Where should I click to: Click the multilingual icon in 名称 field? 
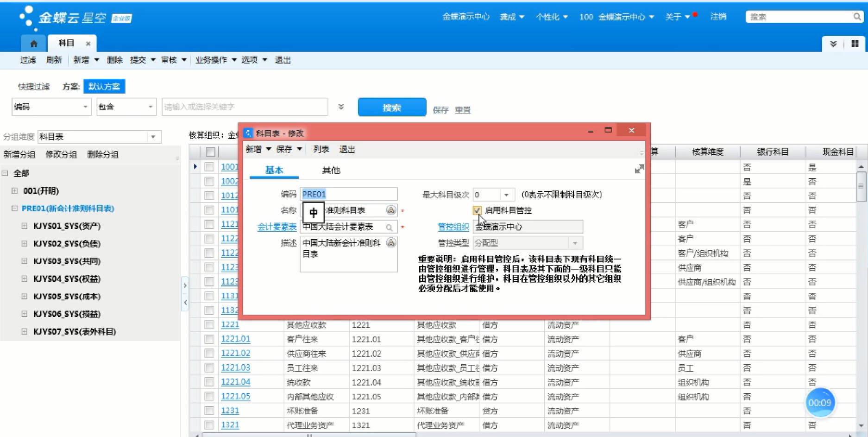391,210
